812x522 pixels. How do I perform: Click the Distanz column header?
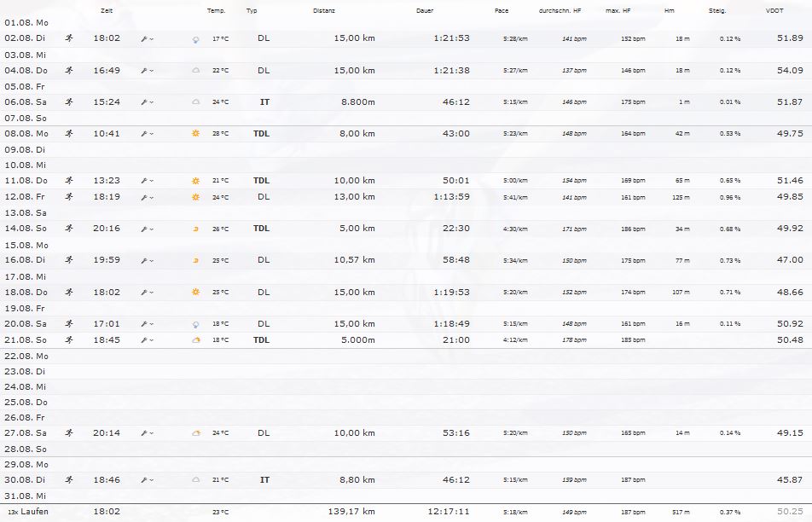tap(323, 11)
